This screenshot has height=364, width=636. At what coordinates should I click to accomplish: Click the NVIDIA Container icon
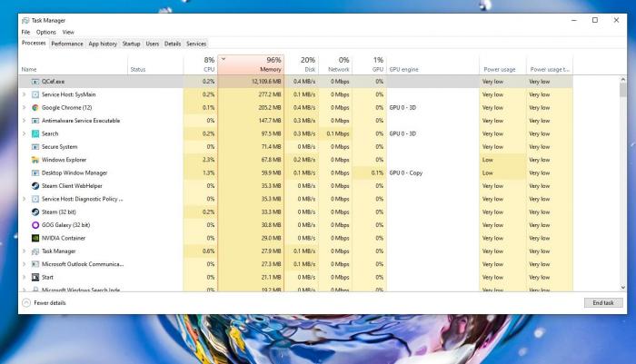tap(35, 238)
